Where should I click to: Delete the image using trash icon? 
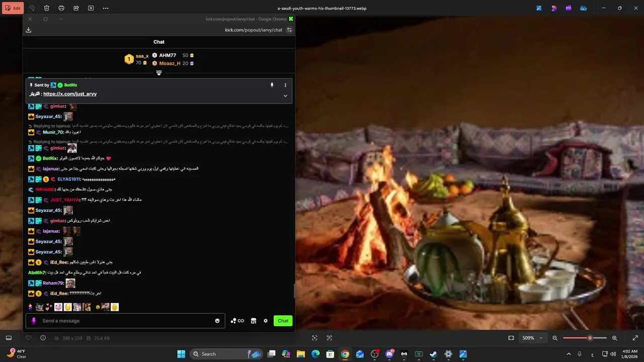pos(46,8)
